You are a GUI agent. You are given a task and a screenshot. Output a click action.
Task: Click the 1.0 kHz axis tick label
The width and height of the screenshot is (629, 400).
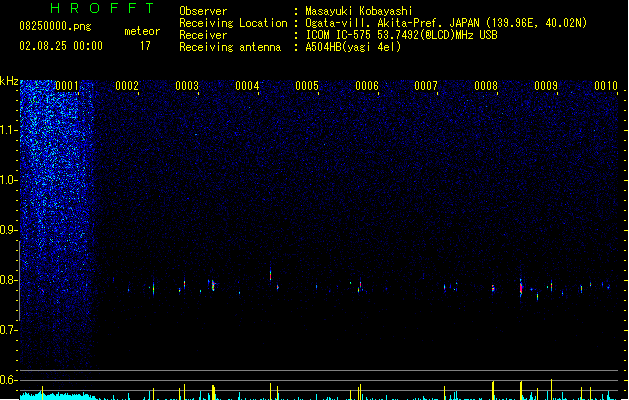click(9, 180)
